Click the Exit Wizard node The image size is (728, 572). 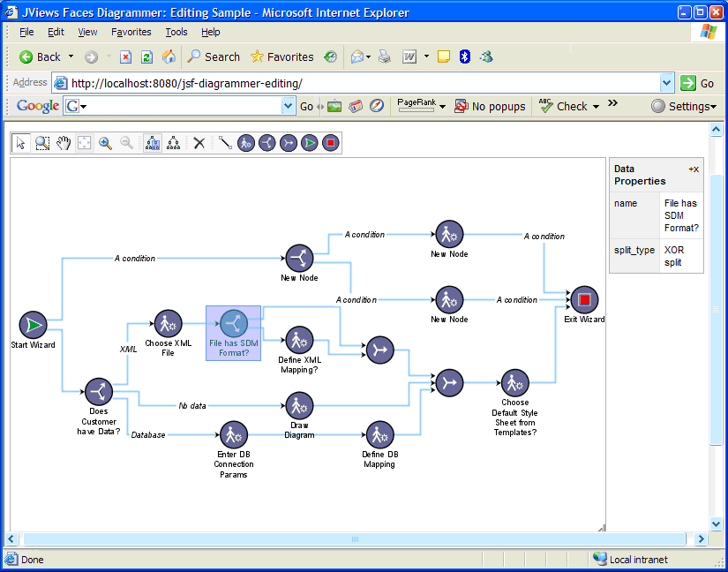583,300
